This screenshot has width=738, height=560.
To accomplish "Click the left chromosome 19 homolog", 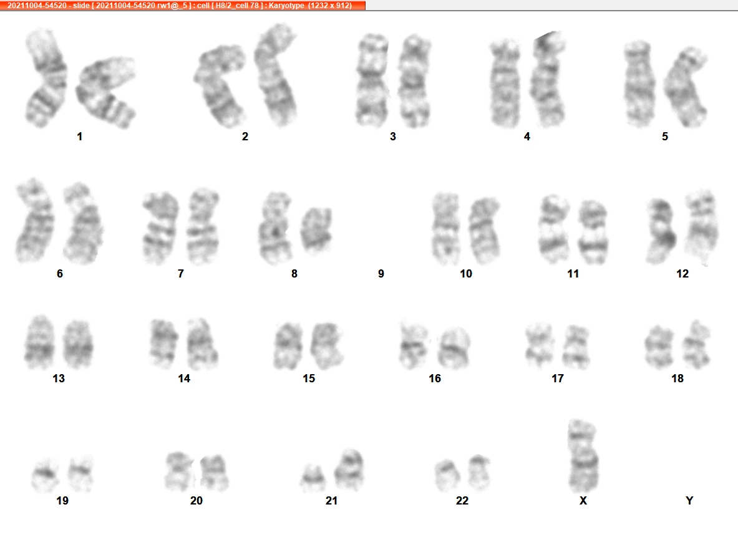I will tap(45, 475).
